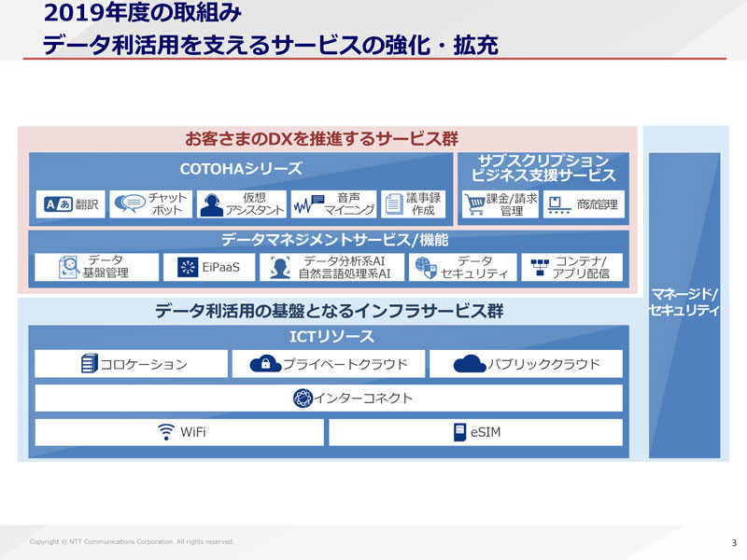Click the データマネジメントサービス/機能 heading

click(334, 240)
